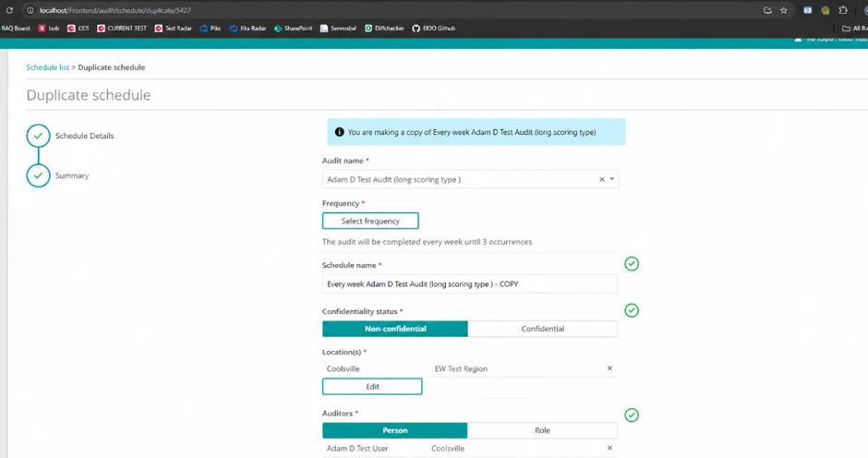Open the Diffchecker bookmark

pos(384,29)
